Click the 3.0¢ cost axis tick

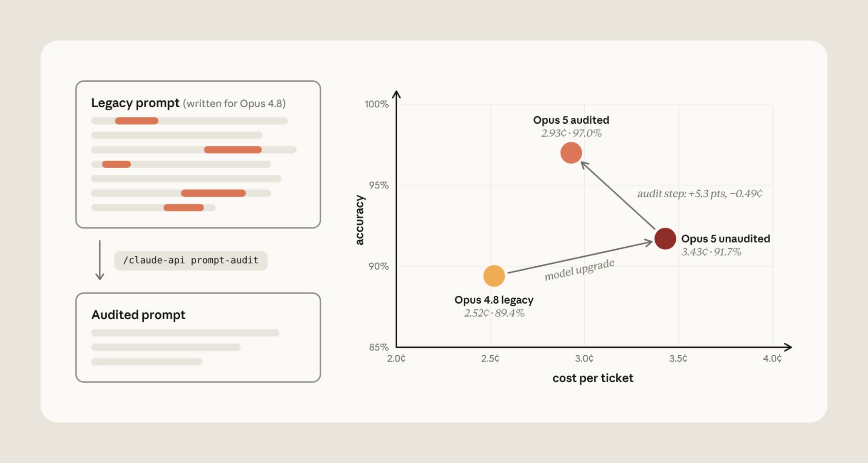click(x=584, y=359)
